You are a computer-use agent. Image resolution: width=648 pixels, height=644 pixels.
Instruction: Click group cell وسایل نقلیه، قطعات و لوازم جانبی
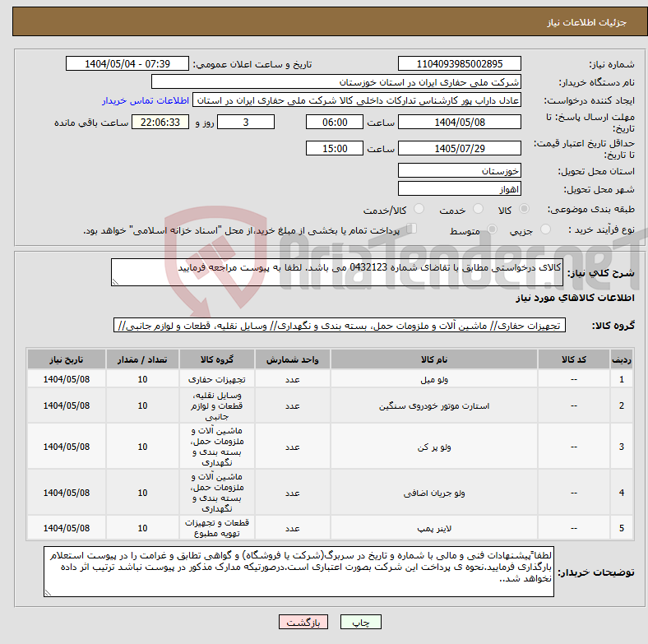pyautogui.click(x=217, y=405)
